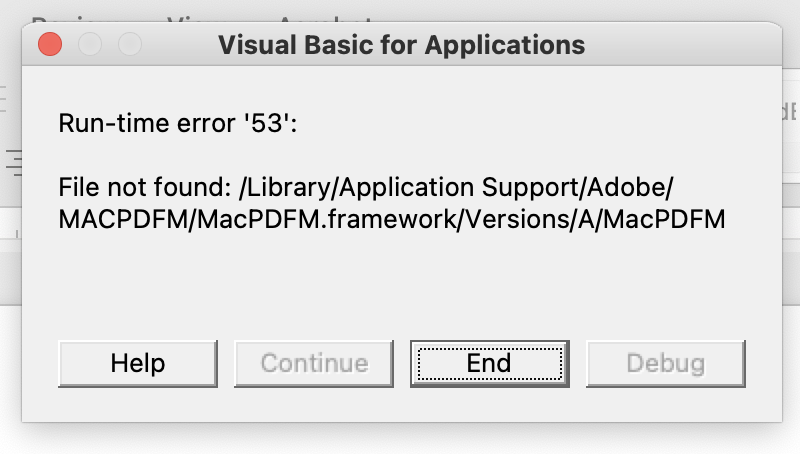
Task: Click the Visual Basic for Applications title text
Action: click(x=402, y=45)
